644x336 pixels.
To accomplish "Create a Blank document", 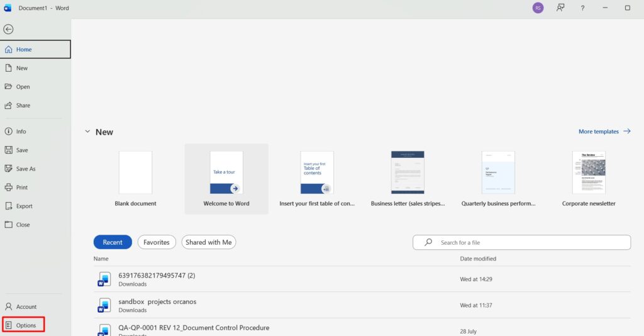I will point(136,179).
